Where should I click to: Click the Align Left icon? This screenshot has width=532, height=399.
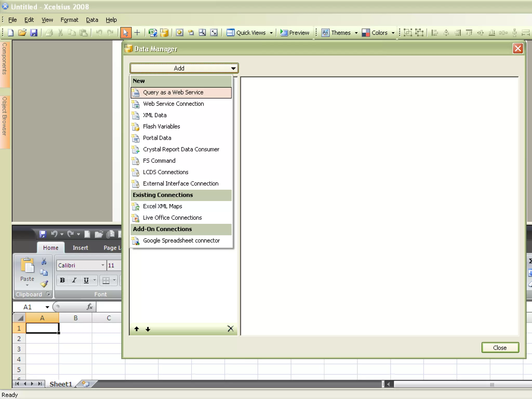pos(435,33)
